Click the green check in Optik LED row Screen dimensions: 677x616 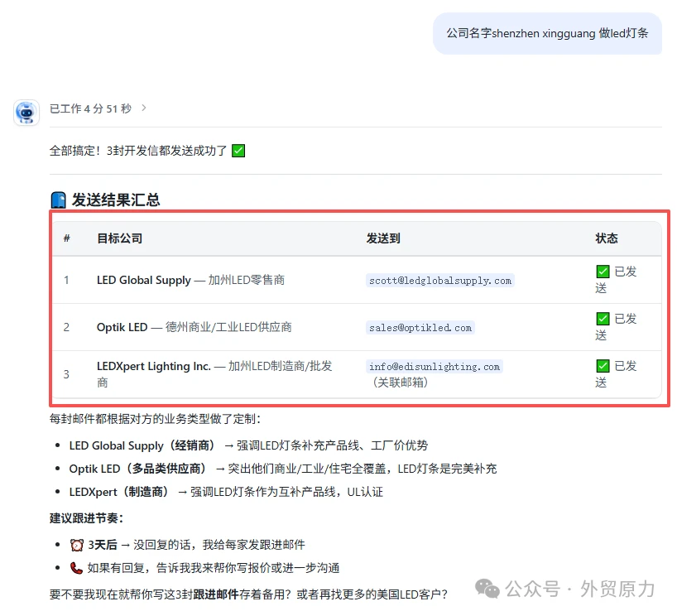(603, 319)
